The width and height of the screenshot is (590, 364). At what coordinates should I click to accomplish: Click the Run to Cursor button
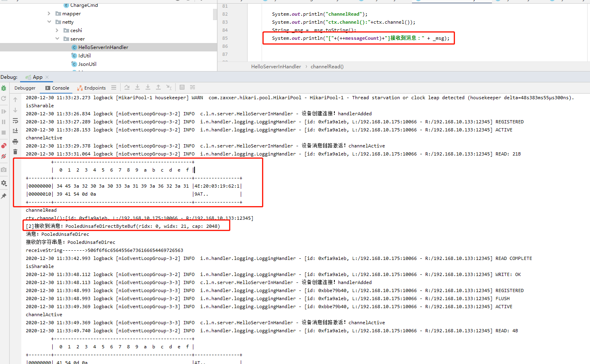pyautogui.click(x=169, y=87)
